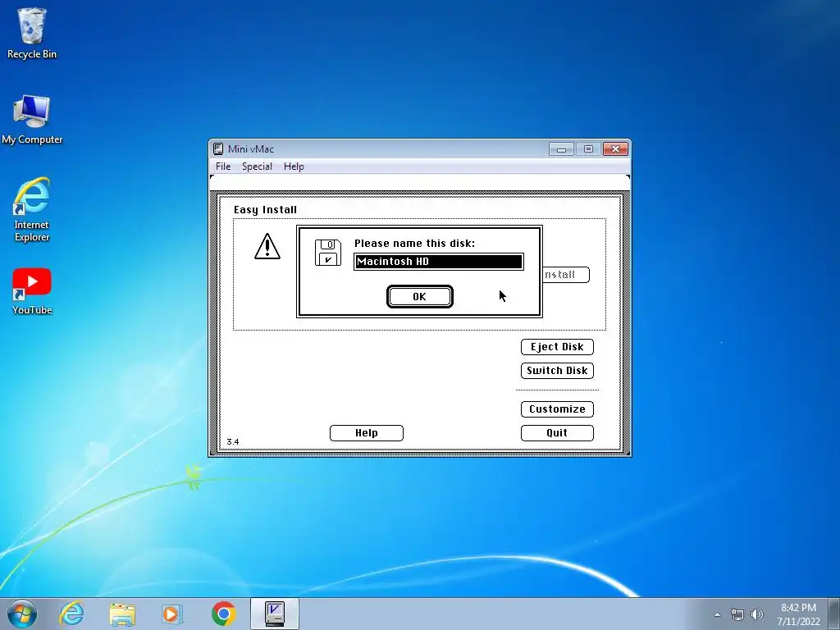Launch Internet Explorer from the taskbar
The height and width of the screenshot is (630, 840).
tap(72, 614)
